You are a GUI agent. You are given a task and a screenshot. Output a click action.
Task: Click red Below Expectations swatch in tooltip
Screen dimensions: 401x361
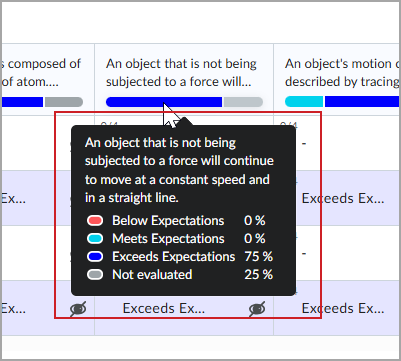tap(95, 220)
